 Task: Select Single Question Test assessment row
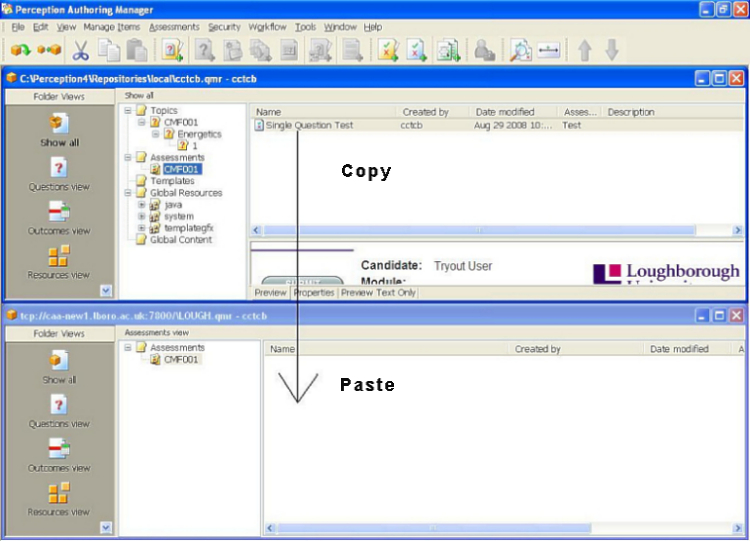point(309,126)
